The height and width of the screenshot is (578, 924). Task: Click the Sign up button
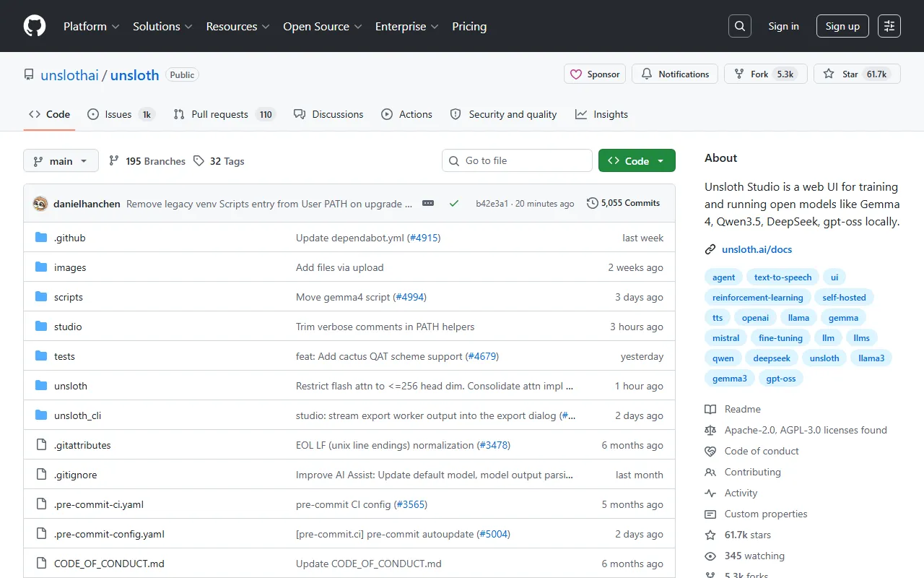click(x=842, y=26)
